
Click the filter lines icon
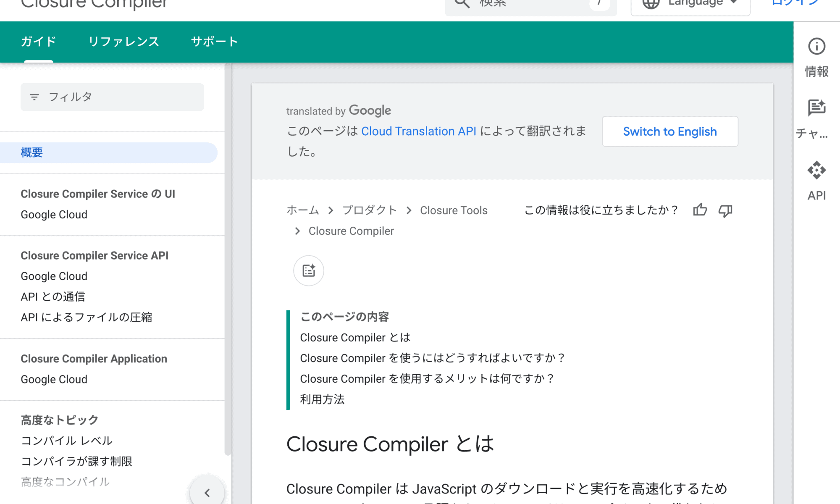click(x=34, y=97)
